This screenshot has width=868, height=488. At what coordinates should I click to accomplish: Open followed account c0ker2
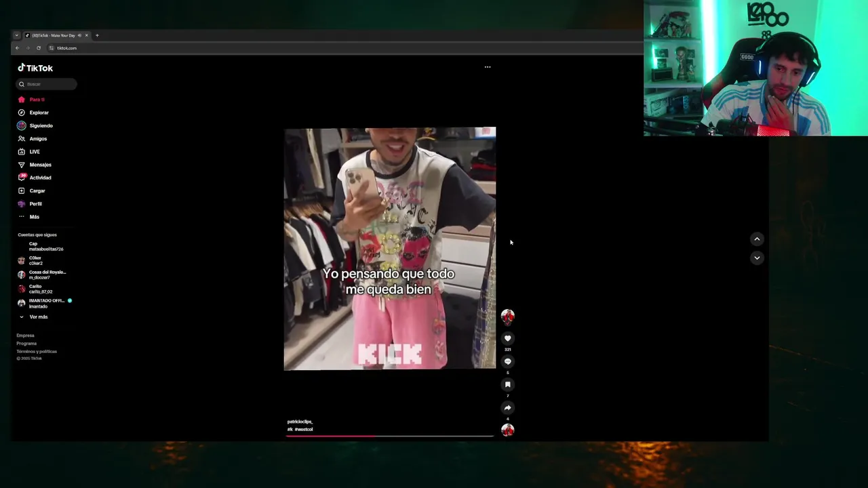click(31, 260)
